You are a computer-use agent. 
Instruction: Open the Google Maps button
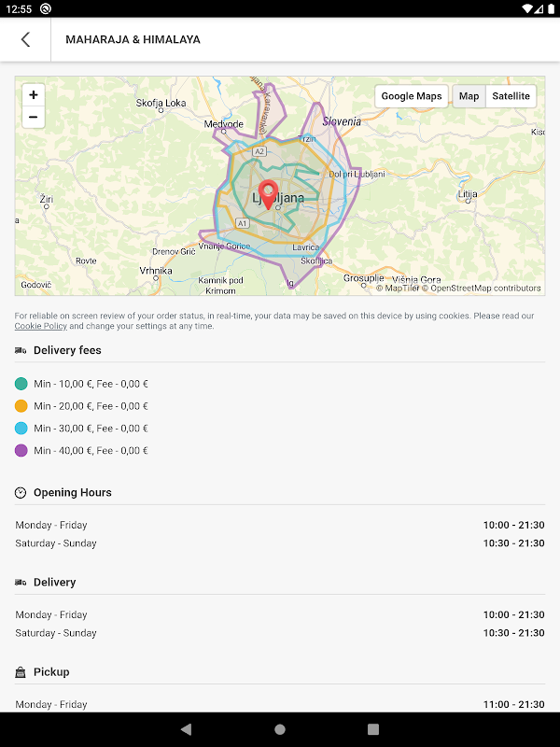(x=412, y=96)
